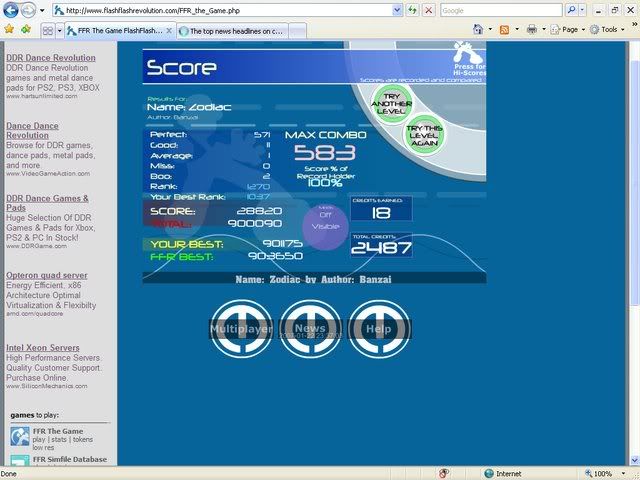Open the Page menu dropdown
The width and height of the screenshot is (640, 480).
[568, 30]
